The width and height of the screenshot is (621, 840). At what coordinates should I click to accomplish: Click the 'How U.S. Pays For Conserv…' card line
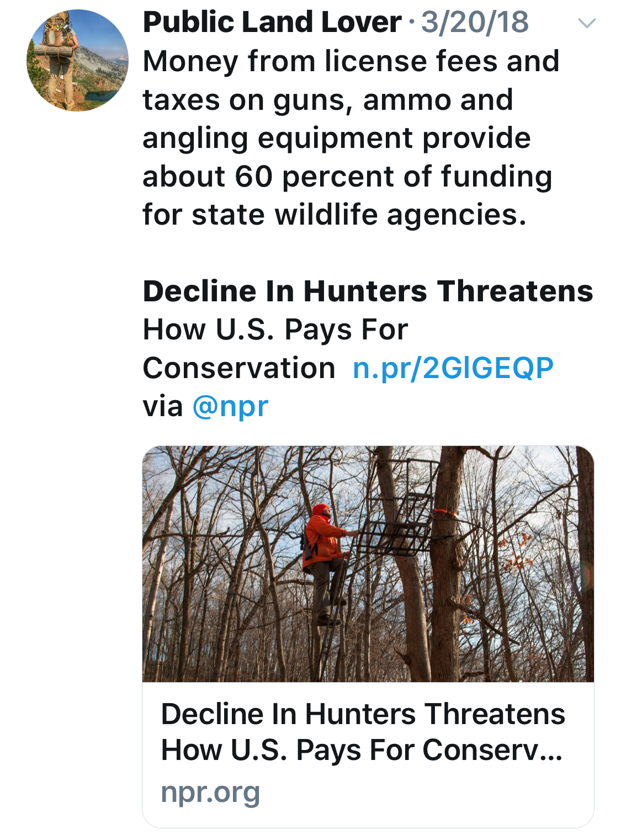pos(362,751)
